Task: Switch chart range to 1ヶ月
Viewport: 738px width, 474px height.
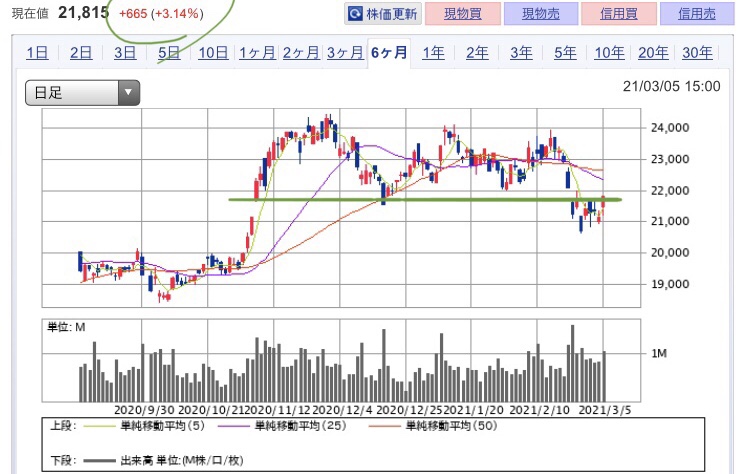Action: pos(257,53)
